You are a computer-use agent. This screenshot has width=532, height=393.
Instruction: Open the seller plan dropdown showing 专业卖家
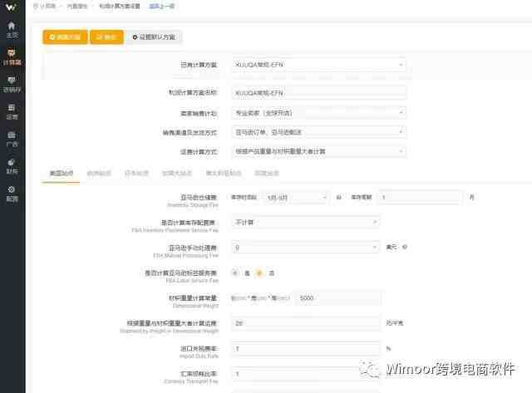click(319, 112)
